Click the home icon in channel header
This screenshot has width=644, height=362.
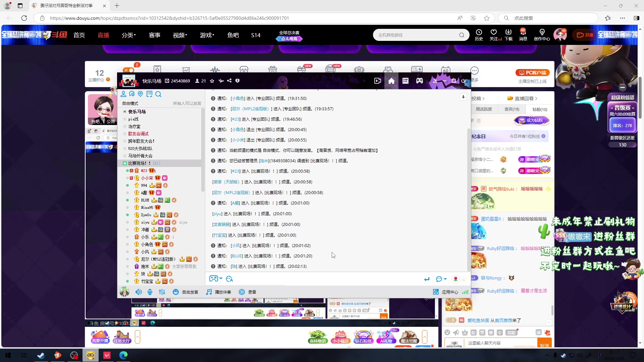coord(391,81)
